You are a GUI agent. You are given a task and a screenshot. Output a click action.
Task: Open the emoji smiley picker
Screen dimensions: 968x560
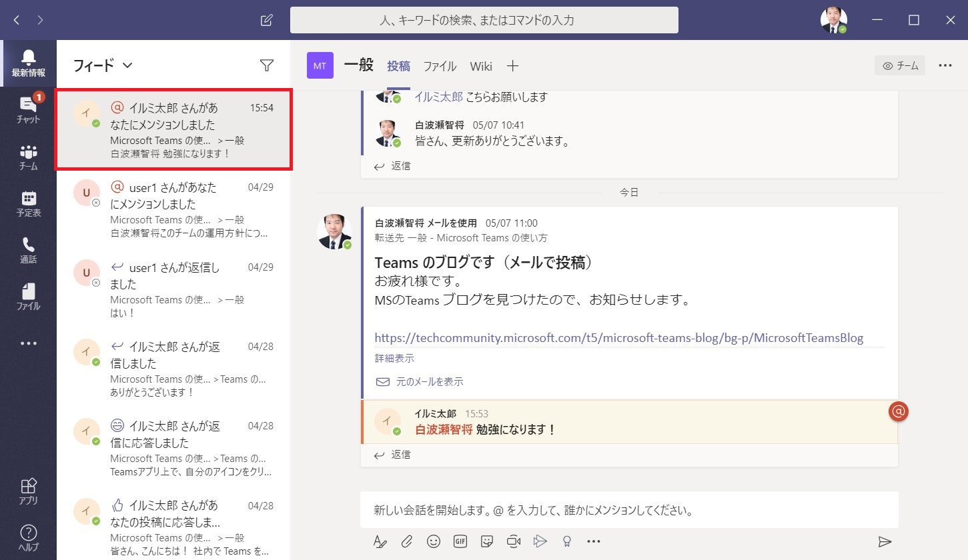(x=434, y=541)
